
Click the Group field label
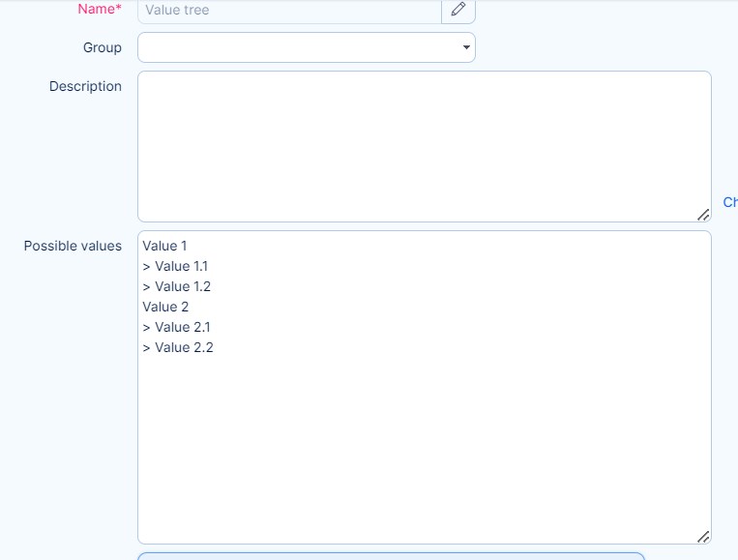[x=103, y=47]
